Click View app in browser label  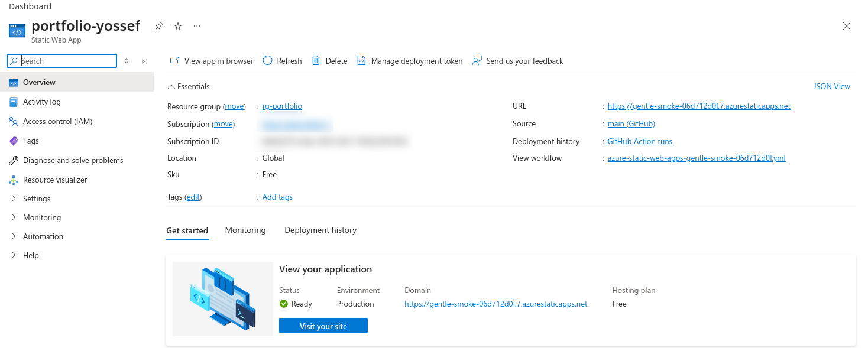click(219, 61)
